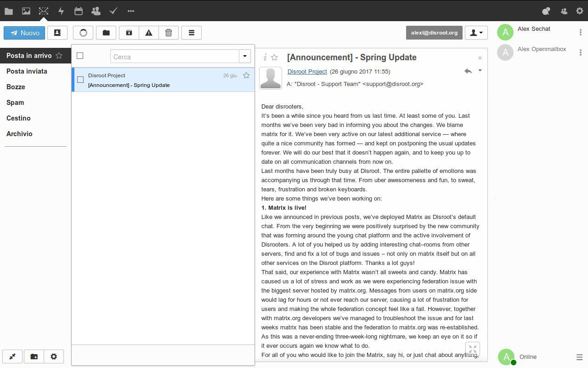Archive the selected message
This screenshot has height=368, width=588.
click(129, 33)
